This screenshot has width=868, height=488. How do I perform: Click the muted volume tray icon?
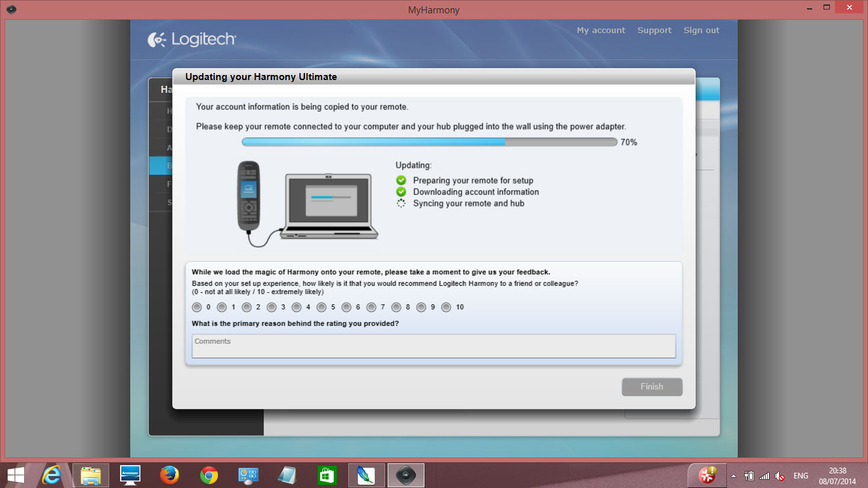click(x=780, y=476)
